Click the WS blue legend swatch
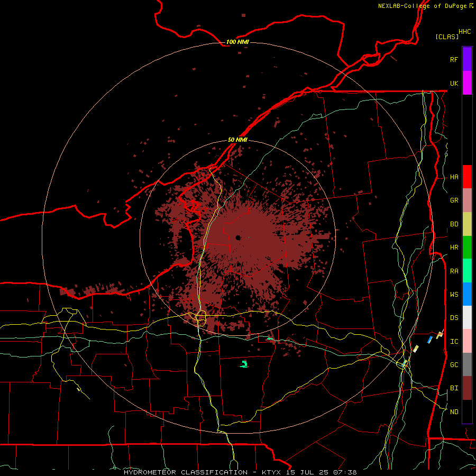Image resolution: width=476 pixels, height=476 pixels. (467, 294)
